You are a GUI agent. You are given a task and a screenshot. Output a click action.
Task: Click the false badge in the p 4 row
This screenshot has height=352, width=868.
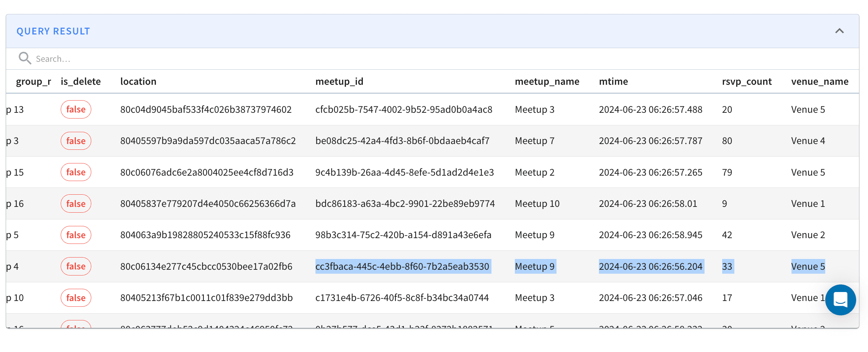point(76,266)
